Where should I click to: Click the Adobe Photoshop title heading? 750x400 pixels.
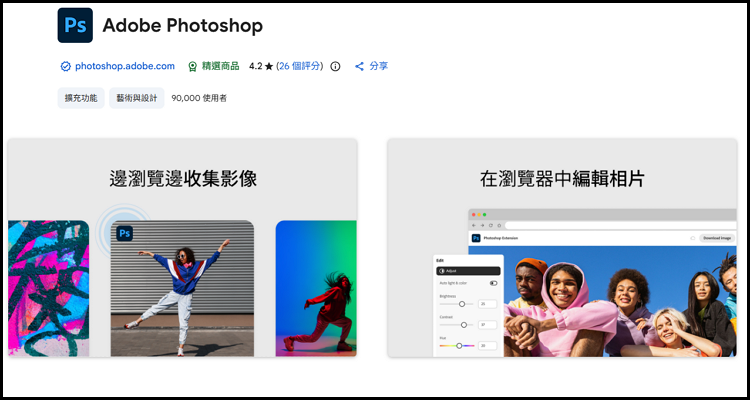(183, 25)
